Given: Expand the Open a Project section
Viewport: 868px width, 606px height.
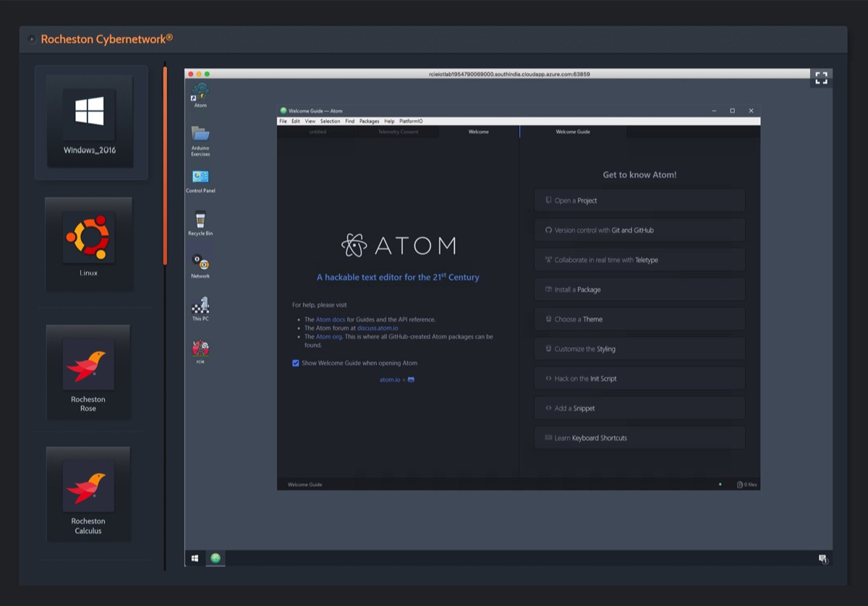Looking at the screenshot, I should [x=639, y=200].
